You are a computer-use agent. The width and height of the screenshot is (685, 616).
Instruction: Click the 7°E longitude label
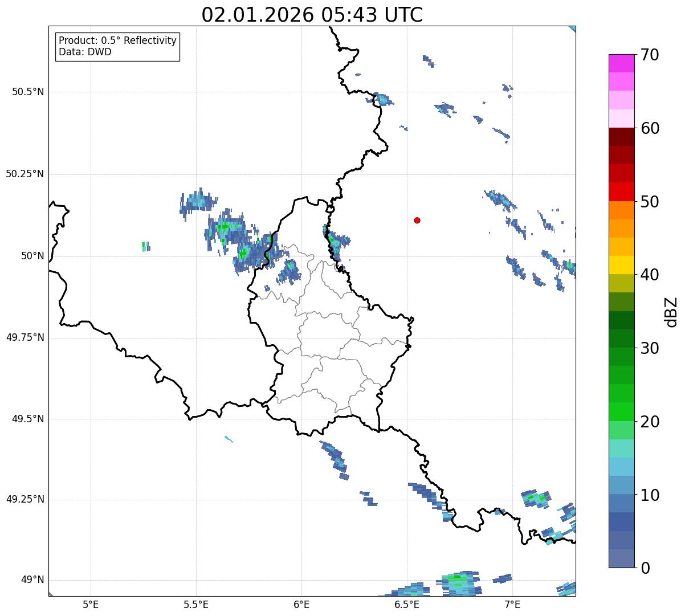click(512, 605)
